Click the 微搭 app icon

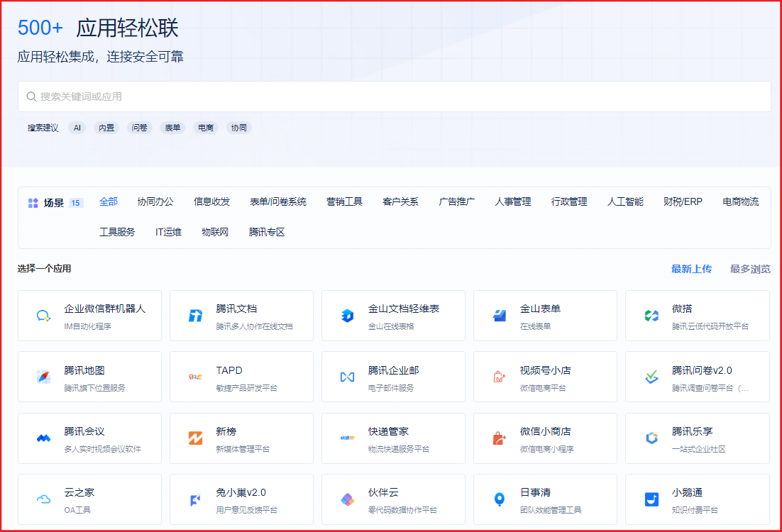[651, 316]
